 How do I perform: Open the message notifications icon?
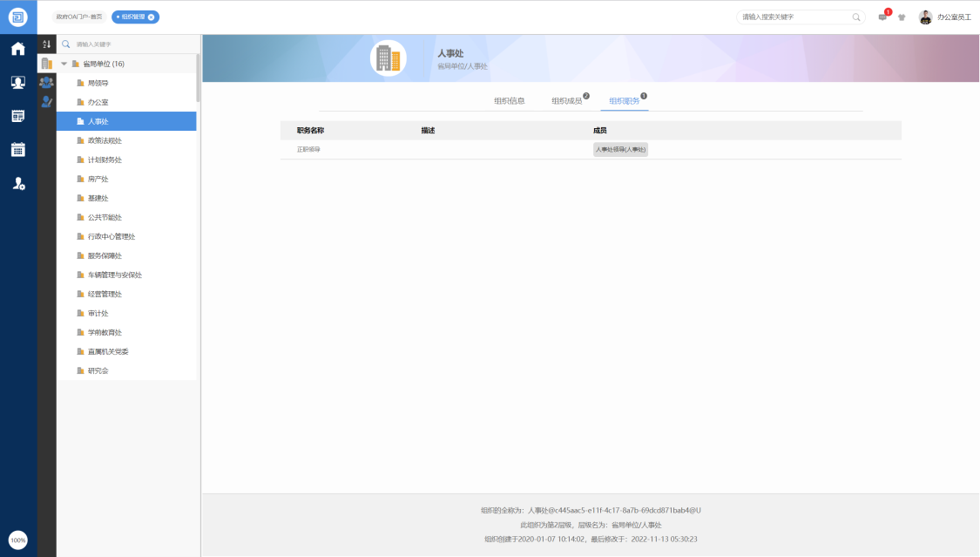coord(882,17)
